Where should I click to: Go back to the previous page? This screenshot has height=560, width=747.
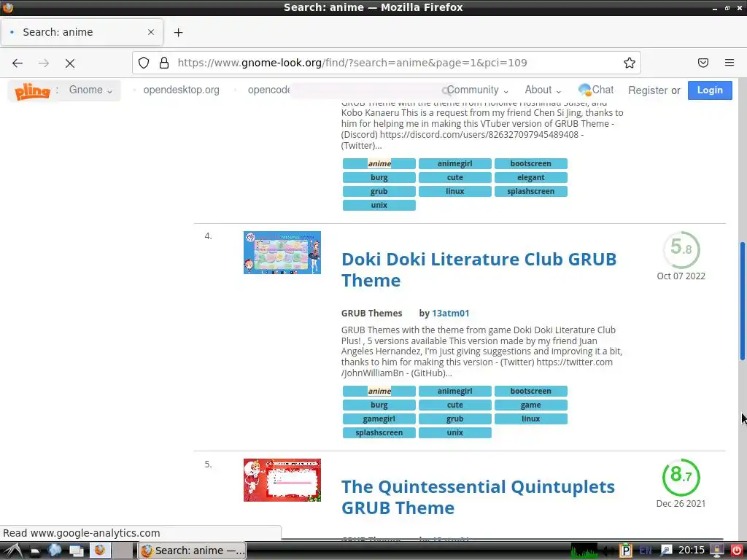[x=18, y=63]
